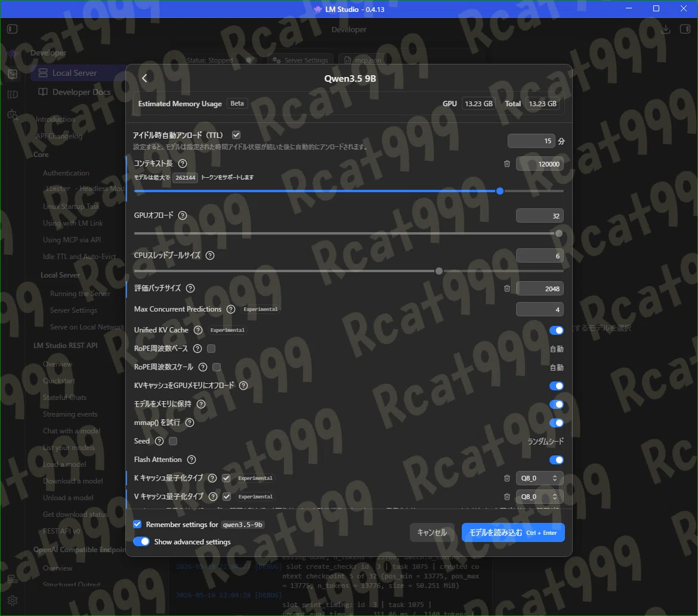The width and height of the screenshot is (698, 616).
Task: Open CPU thread pool size help icon
Action: (x=210, y=255)
